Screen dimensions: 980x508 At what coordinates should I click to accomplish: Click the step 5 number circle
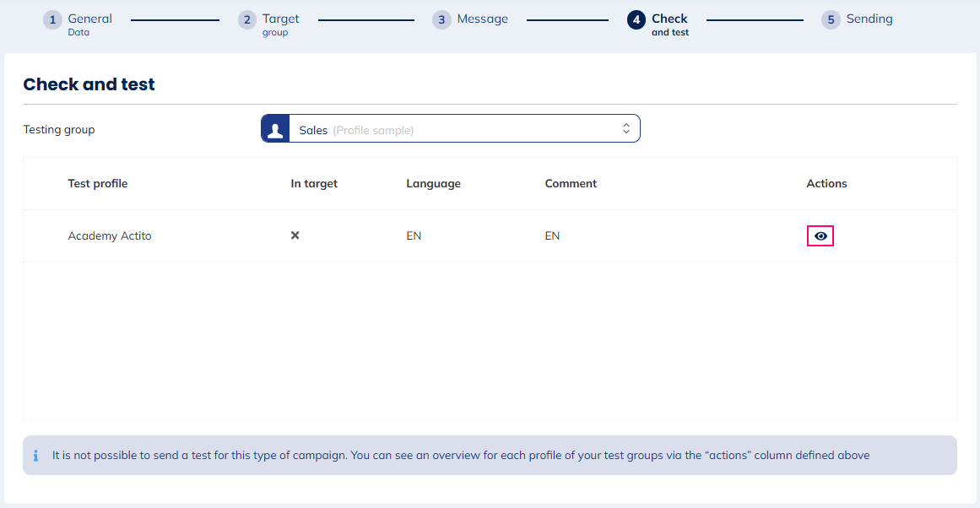click(x=831, y=20)
